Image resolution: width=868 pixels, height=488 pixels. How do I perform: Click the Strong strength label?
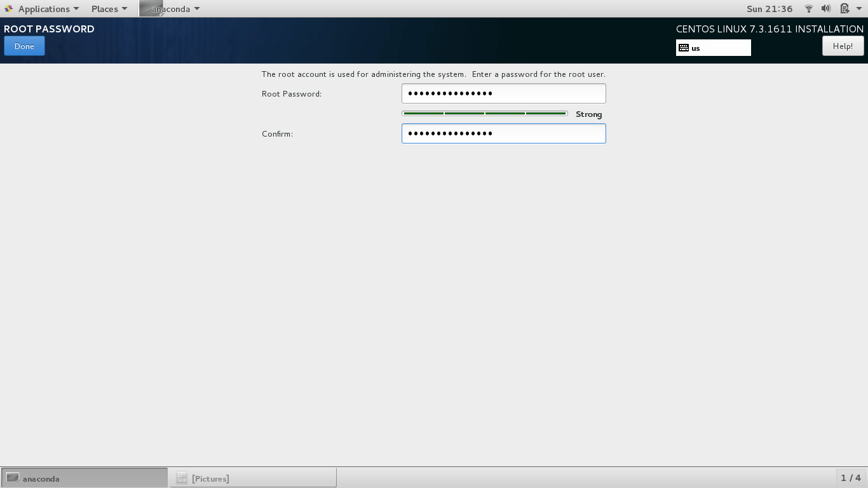pos(588,114)
